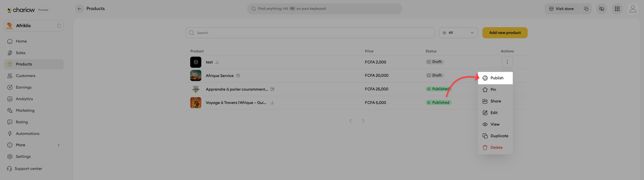Image resolution: width=644 pixels, height=180 pixels.
Task: Expand the All status filter dropdown
Action: pyautogui.click(x=458, y=33)
